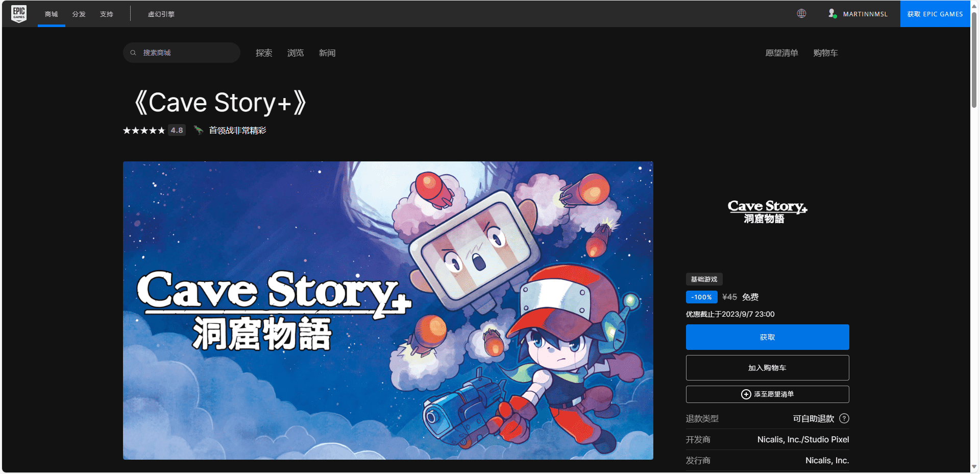The height and width of the screenshot is (474, 980).
Task: Open the 支持 menu item
Action: [x=107, y=14]
